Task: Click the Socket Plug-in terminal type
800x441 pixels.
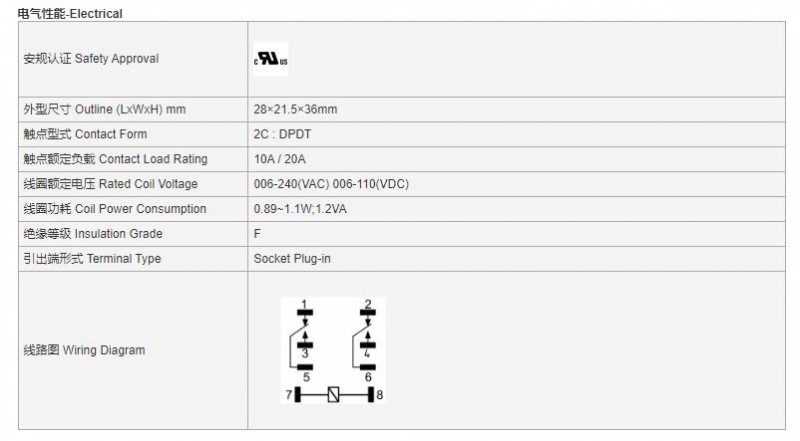Action: (292, 259)
